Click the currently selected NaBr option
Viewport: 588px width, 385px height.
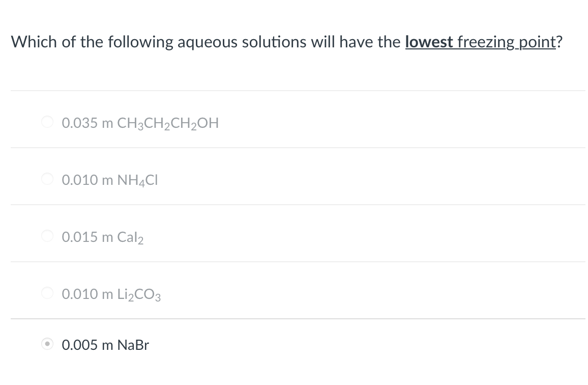105,344
